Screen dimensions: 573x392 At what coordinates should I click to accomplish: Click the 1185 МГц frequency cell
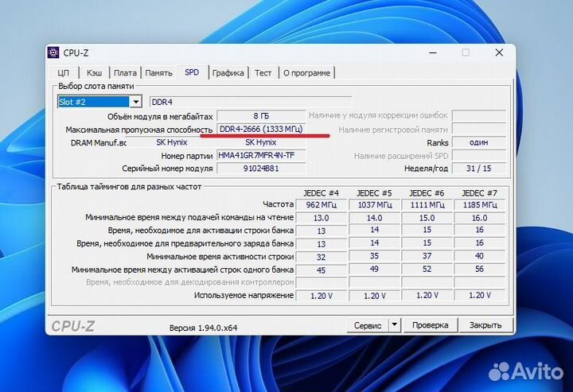[479, 205]
